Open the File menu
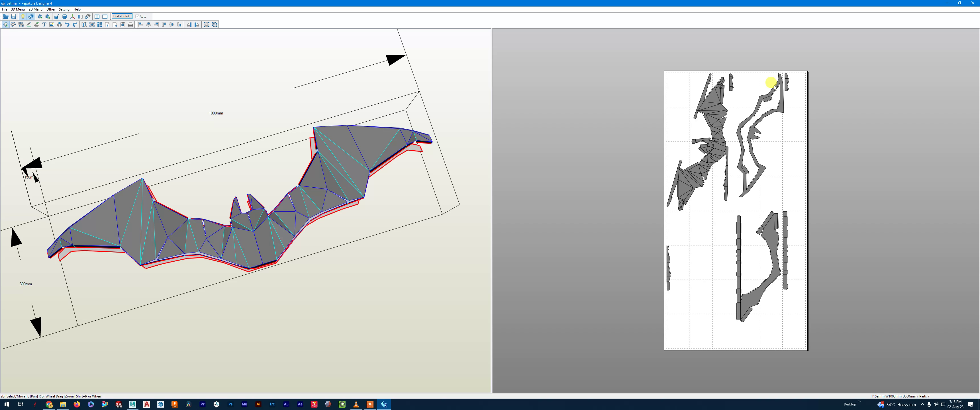The image size is (980, 410). click(5, 9)
